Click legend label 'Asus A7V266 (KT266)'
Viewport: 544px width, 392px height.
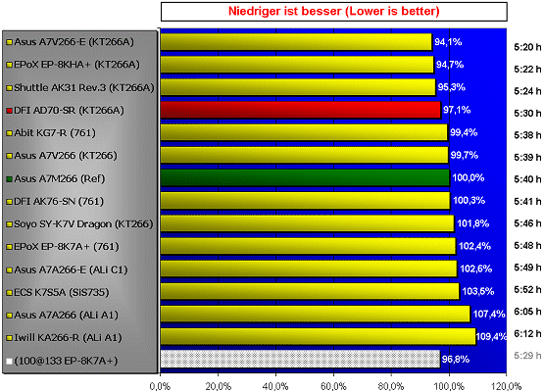(x=66, y=156)
